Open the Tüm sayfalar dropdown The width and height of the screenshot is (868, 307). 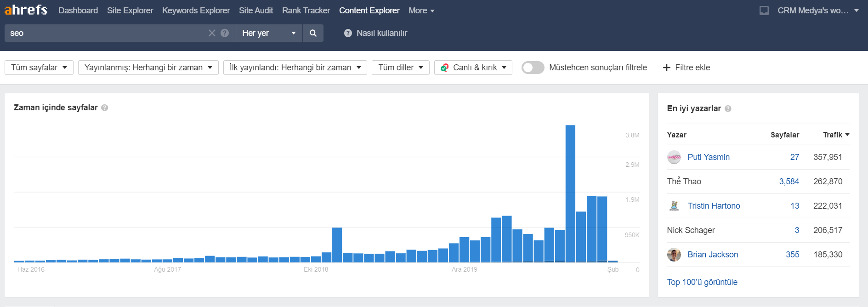(x=39, y=68)
